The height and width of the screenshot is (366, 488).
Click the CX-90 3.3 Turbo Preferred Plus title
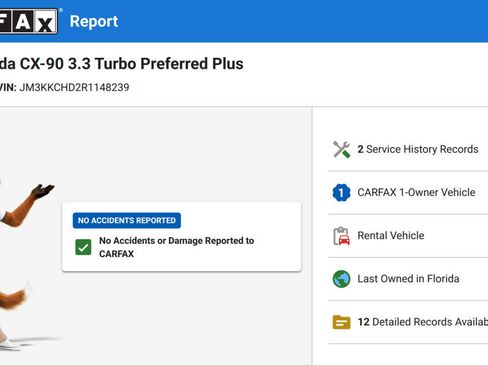(x=131, y=64)
